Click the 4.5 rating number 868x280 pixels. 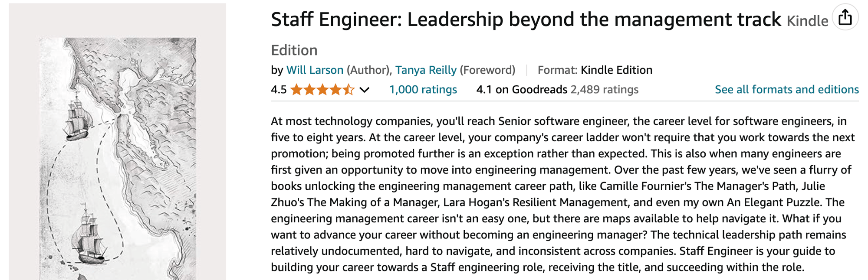click(278, 89)
